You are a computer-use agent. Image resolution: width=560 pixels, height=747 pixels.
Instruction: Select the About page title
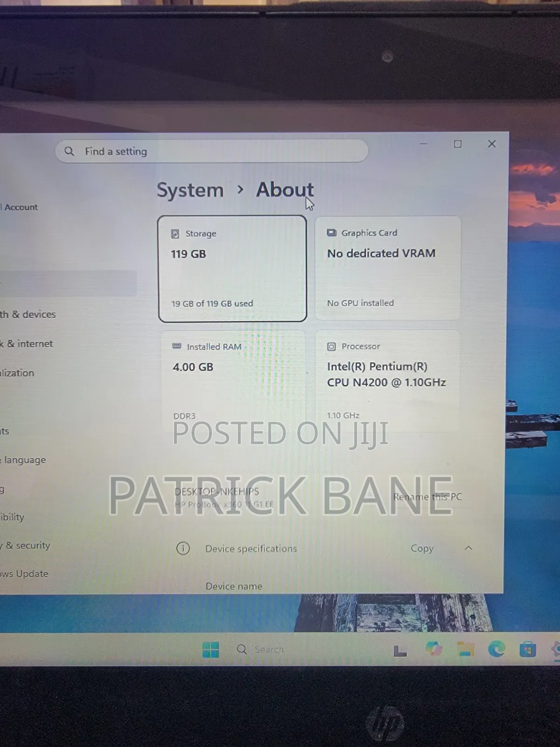click(x=285, y=190)
